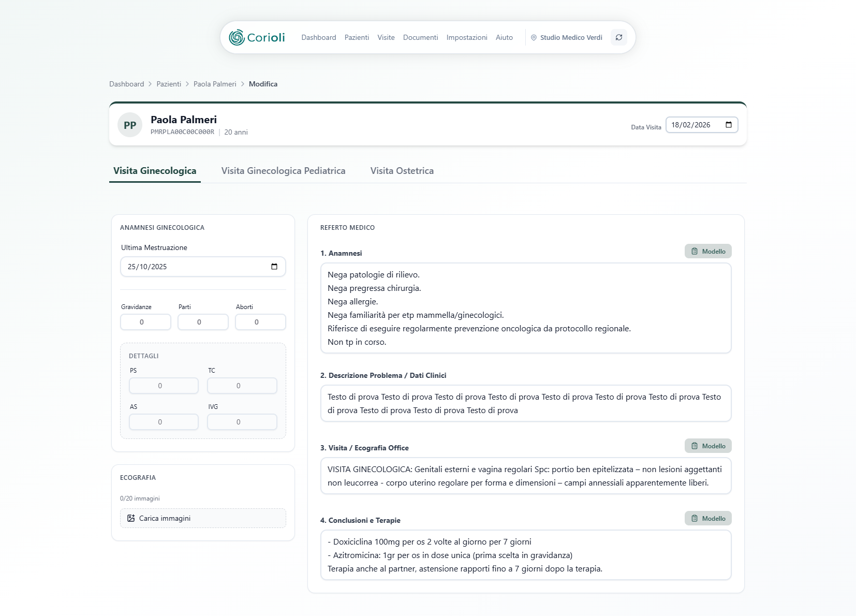
Task: Click the Data Visita date field
Action: pos(702,125)
